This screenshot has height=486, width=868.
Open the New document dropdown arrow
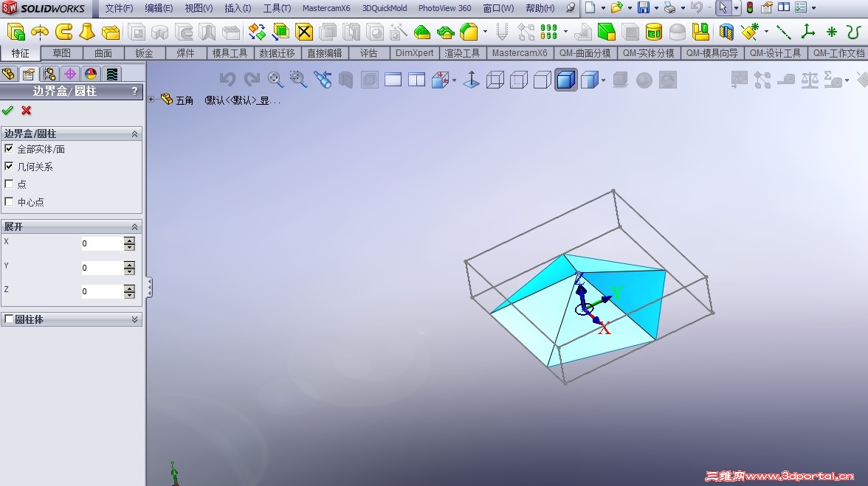click(x=604, y=8)
